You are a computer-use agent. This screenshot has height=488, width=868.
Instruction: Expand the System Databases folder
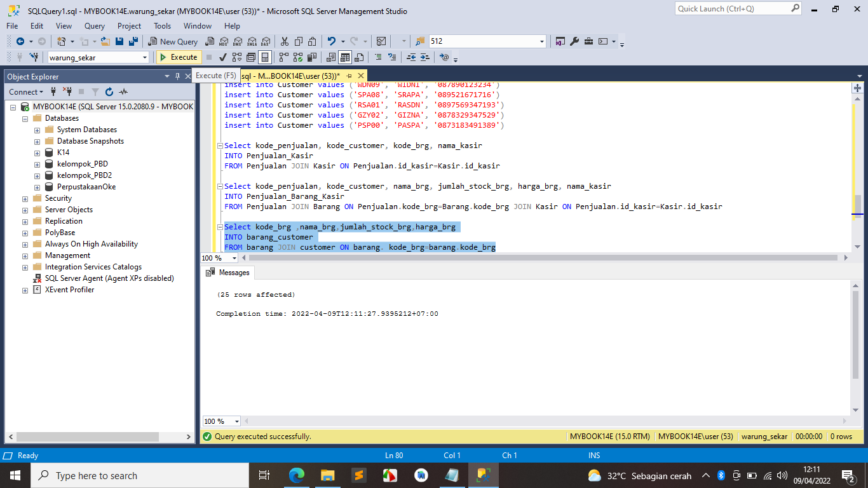(x=37, y=130)
